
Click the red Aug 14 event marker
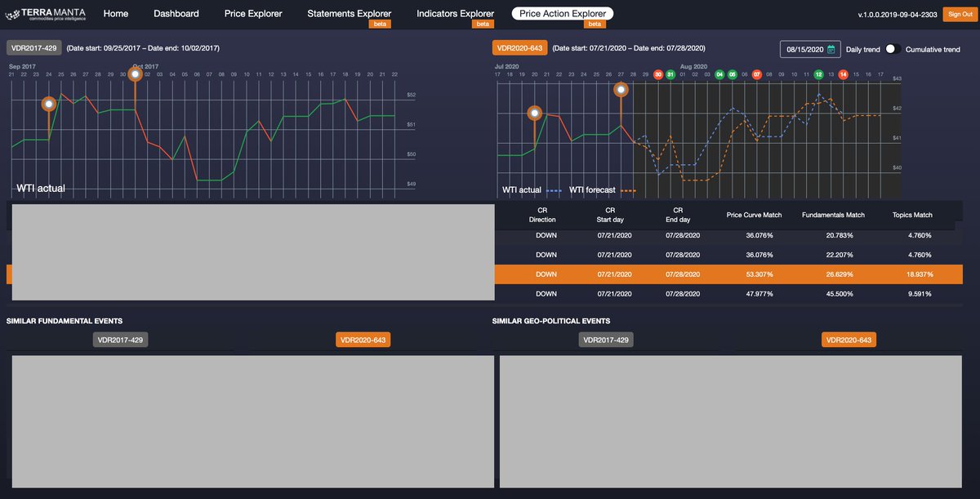tap(843, 74)
